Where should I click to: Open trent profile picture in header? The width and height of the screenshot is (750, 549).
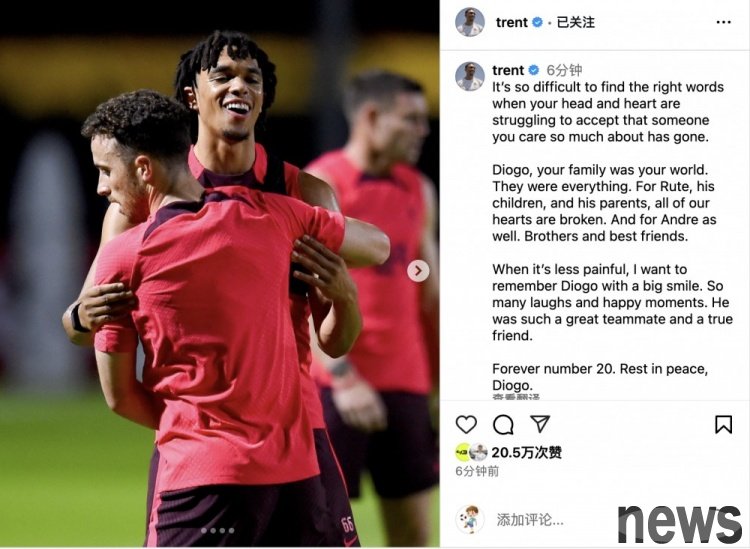pos(470,22)
